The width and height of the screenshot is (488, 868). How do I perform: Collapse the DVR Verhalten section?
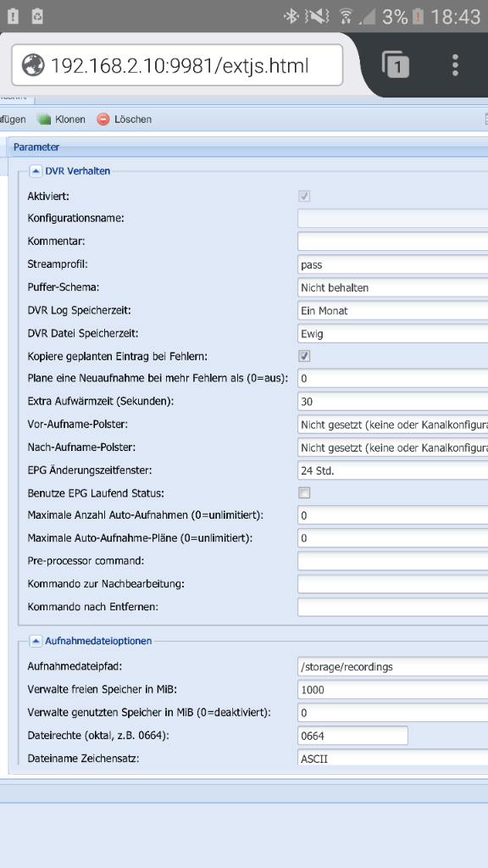pyautogui.click(x=36, y=171)
